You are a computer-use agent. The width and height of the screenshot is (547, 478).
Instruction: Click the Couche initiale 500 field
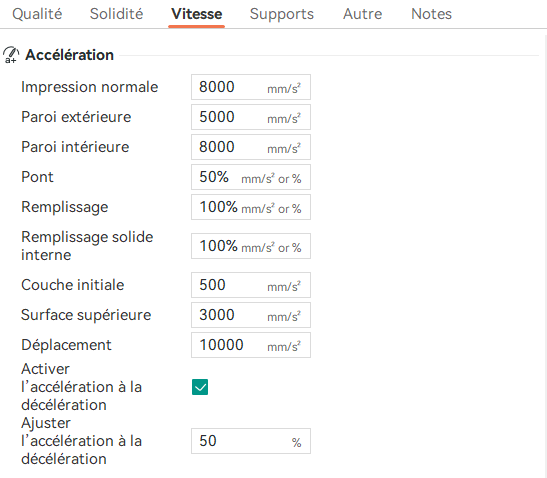click(251, 285)
